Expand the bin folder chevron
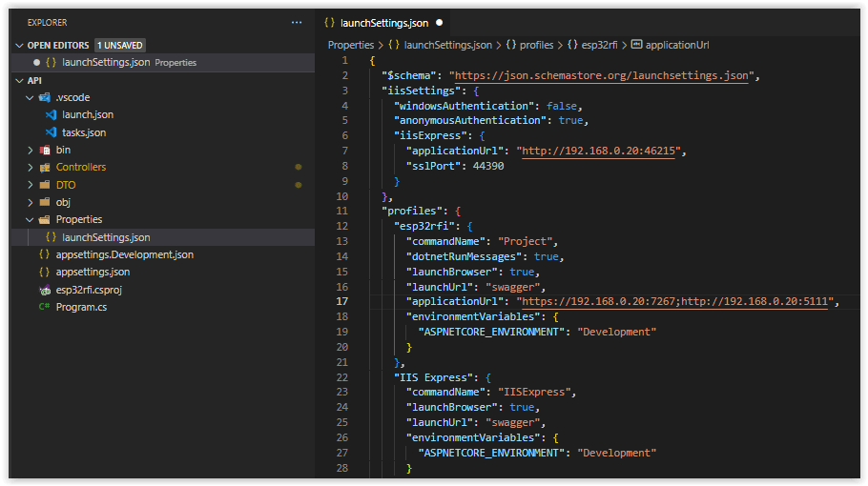Image resolution: width=868 pixels, height=486 pixels. pos(31,150)
